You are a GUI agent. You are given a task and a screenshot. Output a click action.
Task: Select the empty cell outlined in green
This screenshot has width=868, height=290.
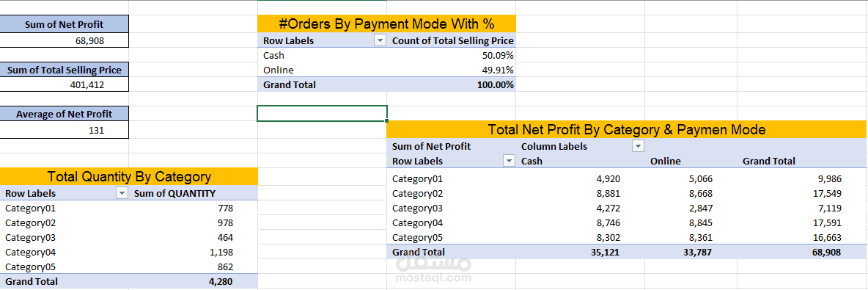pos(322,113)
